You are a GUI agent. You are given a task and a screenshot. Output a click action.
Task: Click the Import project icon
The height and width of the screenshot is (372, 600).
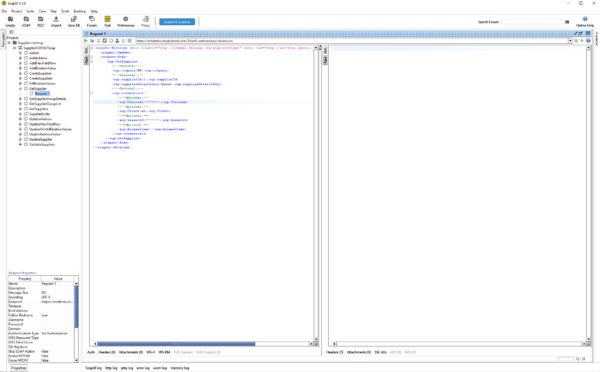56,21
